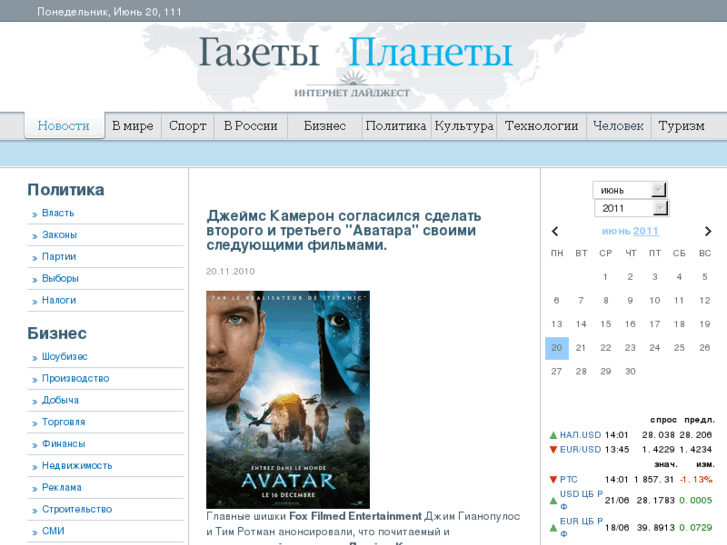Viewport: 727px width, 545px height.
Task: Click the Политика sidebar section heading
Action: pos(66,190)
